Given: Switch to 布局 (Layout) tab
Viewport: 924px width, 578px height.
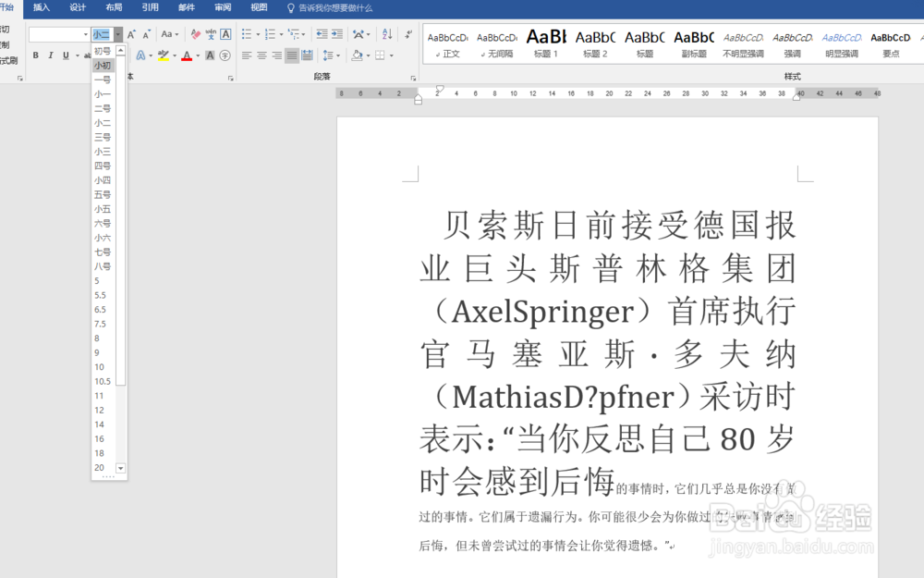Looking at the screenshot, I should point(114,7).
